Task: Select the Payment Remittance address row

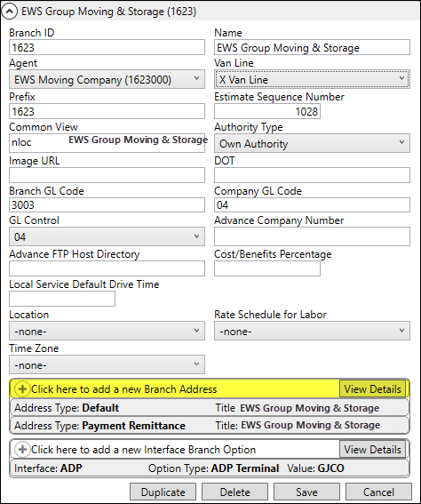Action: pyautogui.click(x=210, y=425)
